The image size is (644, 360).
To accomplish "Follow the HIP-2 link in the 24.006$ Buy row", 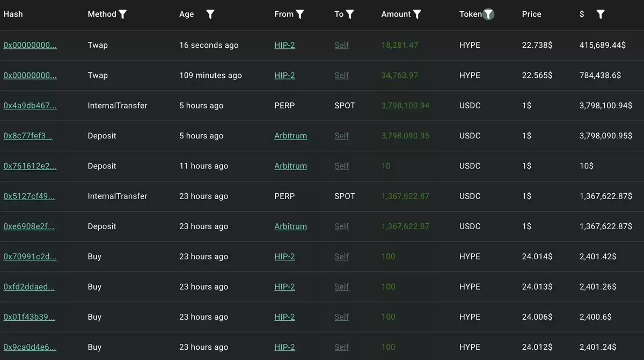I will coord(284,317).
